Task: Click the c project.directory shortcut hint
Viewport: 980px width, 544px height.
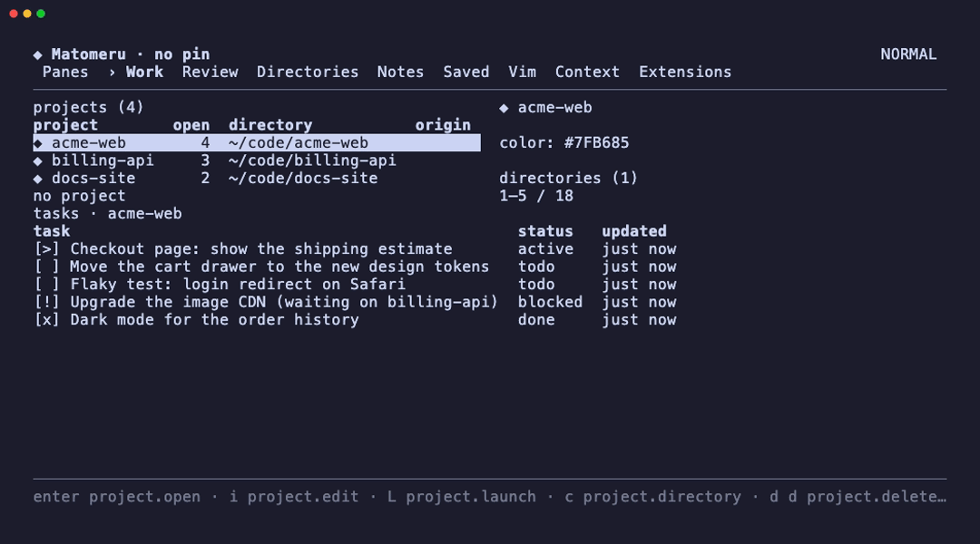Action: [653, 497]
